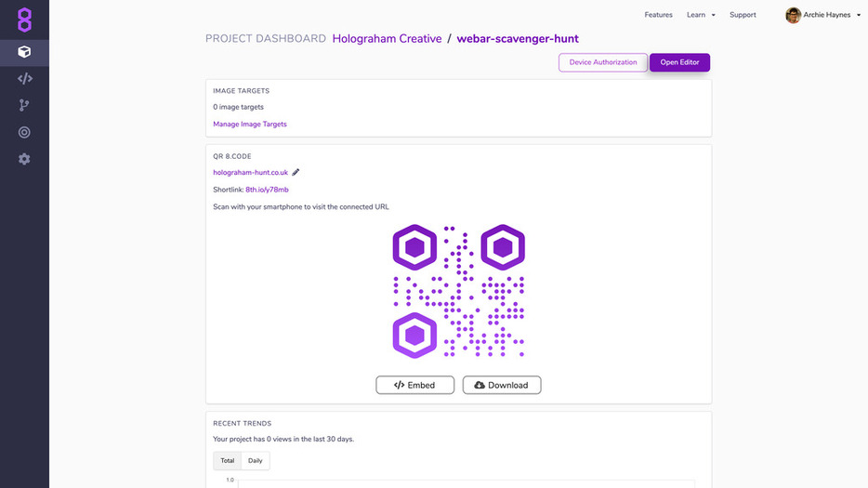Open the code editor sidebar icon
The height and width of the screenshot is (488, 868).
(24, 79)
